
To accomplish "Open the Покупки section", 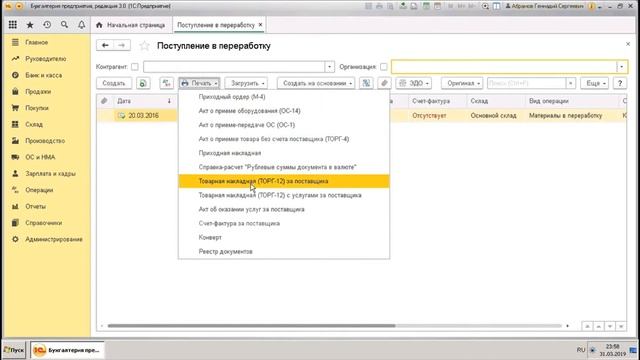I will (37, 108).
